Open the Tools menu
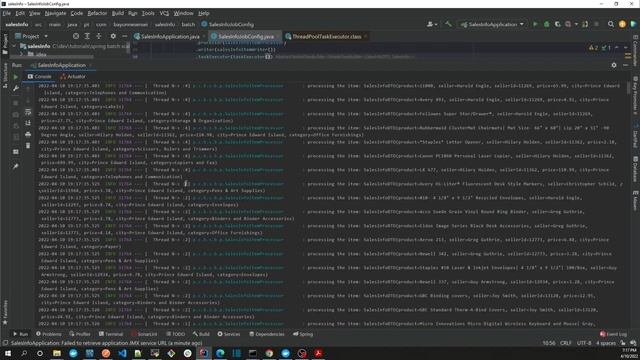 (148, 13)
